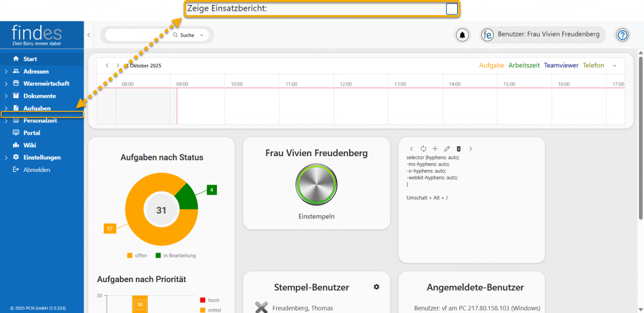Click Abmelden to log out
This screenshot has height=313, width=644.
pyautogui.click(x=36, y=169)
